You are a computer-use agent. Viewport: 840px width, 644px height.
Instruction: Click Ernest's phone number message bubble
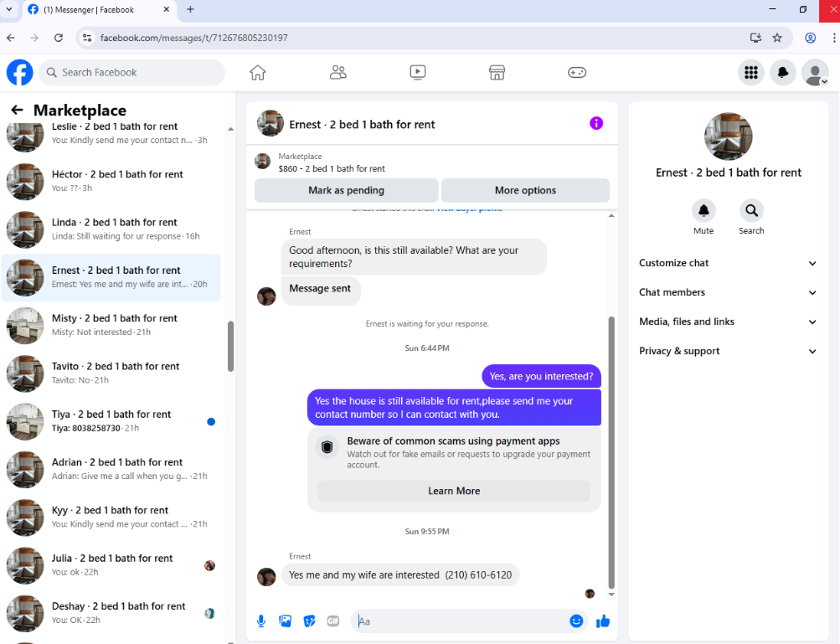coord(400,574)
